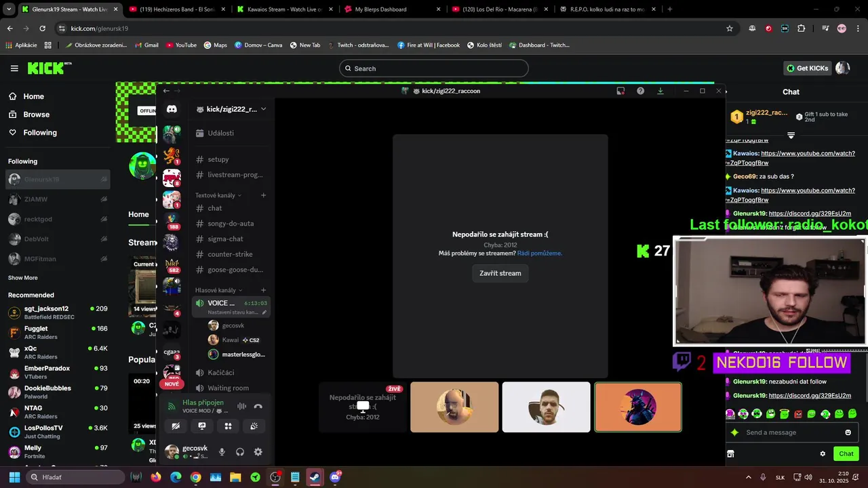
Task: Open Kick hamburger sidebar menu
Action: (x=14, y=68)
